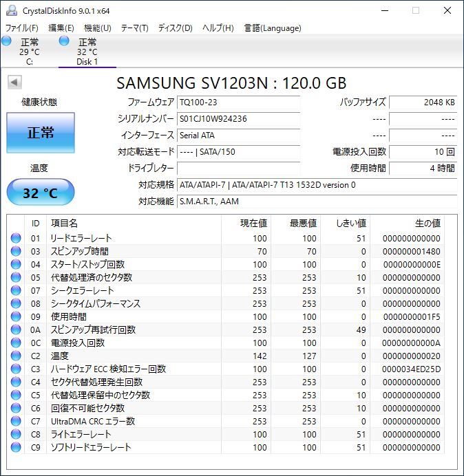
Task: Click the power on count value 10 回
Action: (x=423, y=152)
